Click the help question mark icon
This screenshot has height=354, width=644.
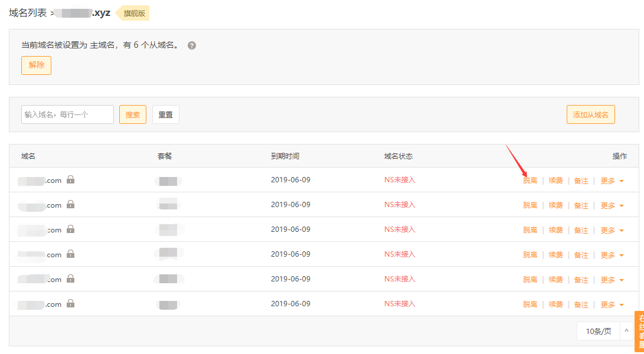192,45
